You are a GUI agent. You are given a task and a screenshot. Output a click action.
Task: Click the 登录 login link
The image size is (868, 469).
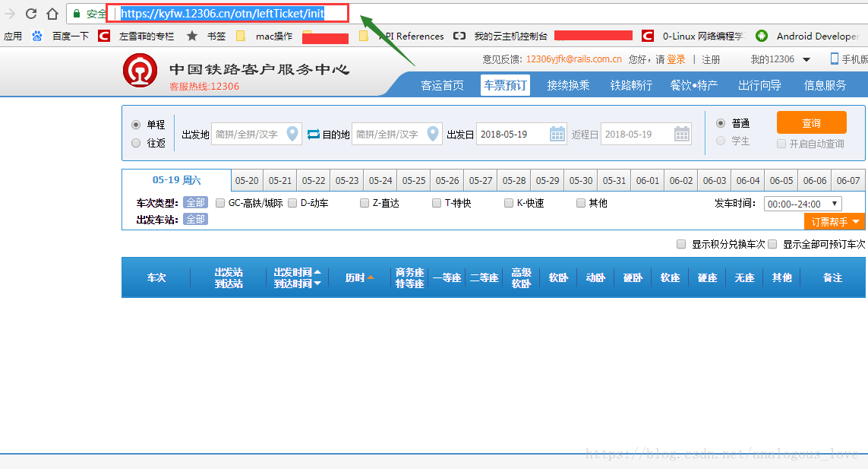(676, 59)
